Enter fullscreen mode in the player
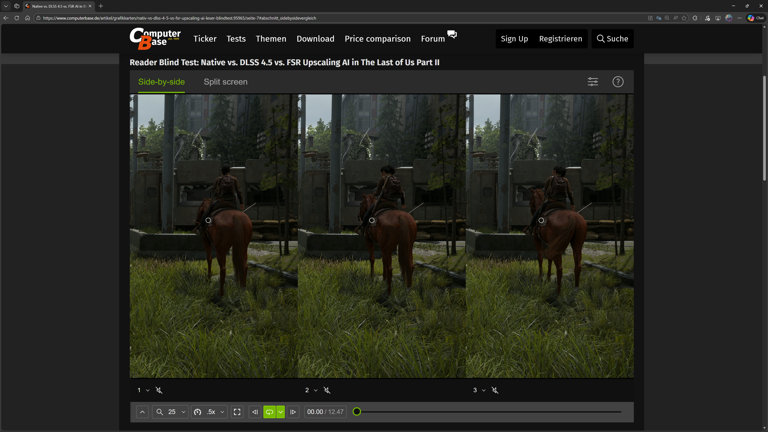The height and width of the screenshot is (432, 768). click(x=237, y=412)
